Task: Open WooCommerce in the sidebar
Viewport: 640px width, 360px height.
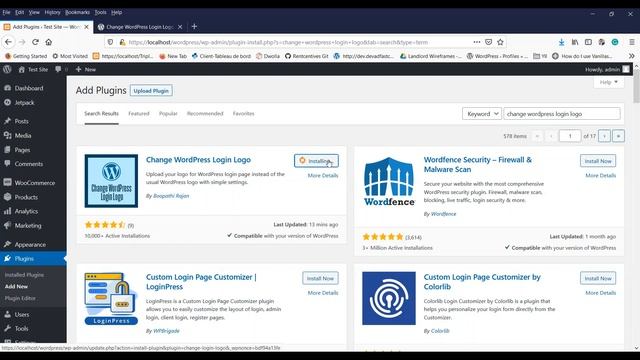Action: 35,183
